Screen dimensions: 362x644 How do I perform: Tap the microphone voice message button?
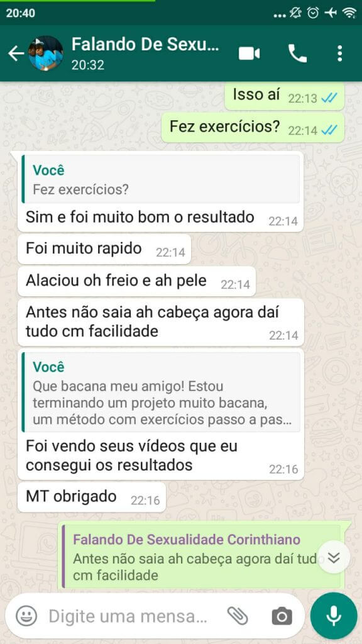click(x=334, y=616)
